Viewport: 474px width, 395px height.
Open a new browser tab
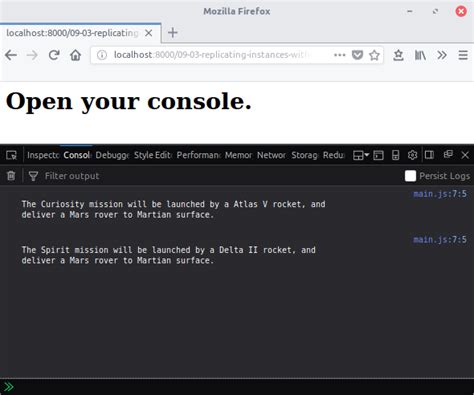(x=173, y=33)
